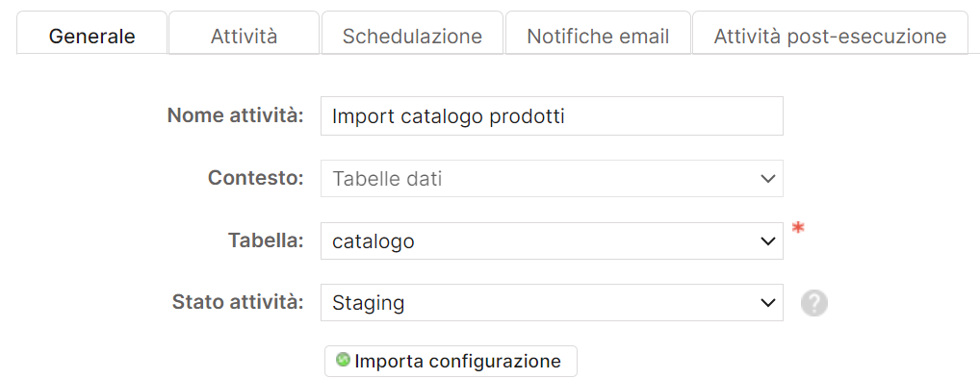Open the Attività tab
The image size is (980, 379).
(244, 33)
